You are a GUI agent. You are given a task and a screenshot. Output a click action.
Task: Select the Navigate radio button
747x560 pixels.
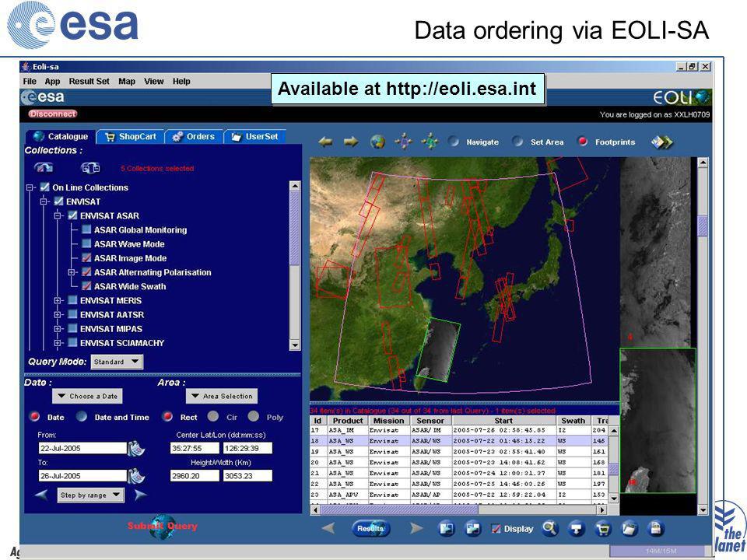point(454,142)
